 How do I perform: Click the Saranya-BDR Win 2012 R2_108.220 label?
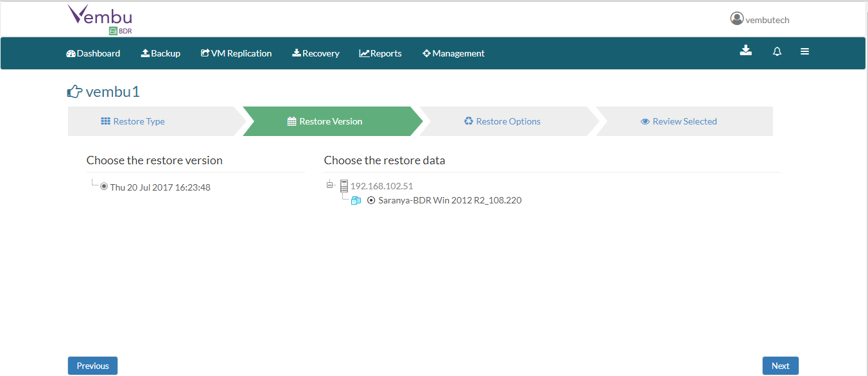click(450, 200)
